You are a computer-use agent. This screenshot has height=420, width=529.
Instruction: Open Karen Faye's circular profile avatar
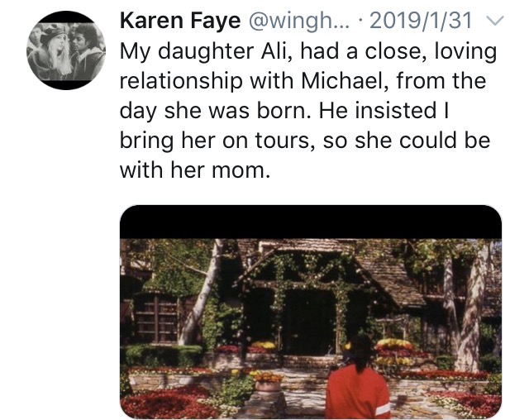click(x=66, y=50)
